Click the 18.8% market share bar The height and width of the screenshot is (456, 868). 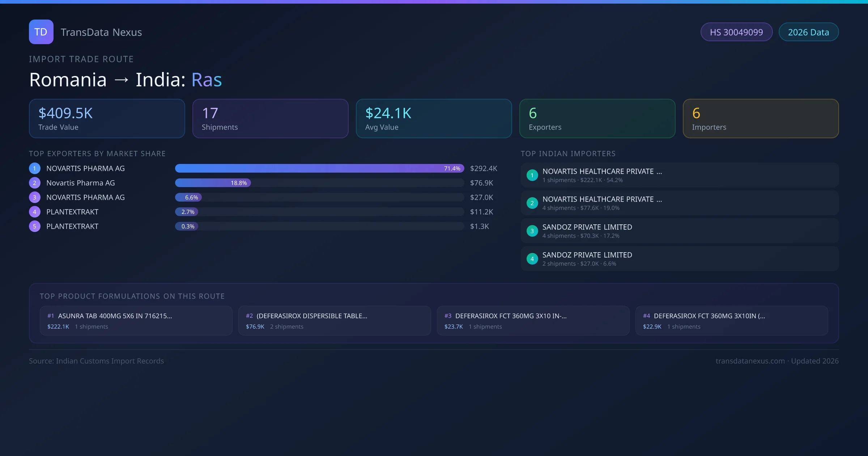213,183
